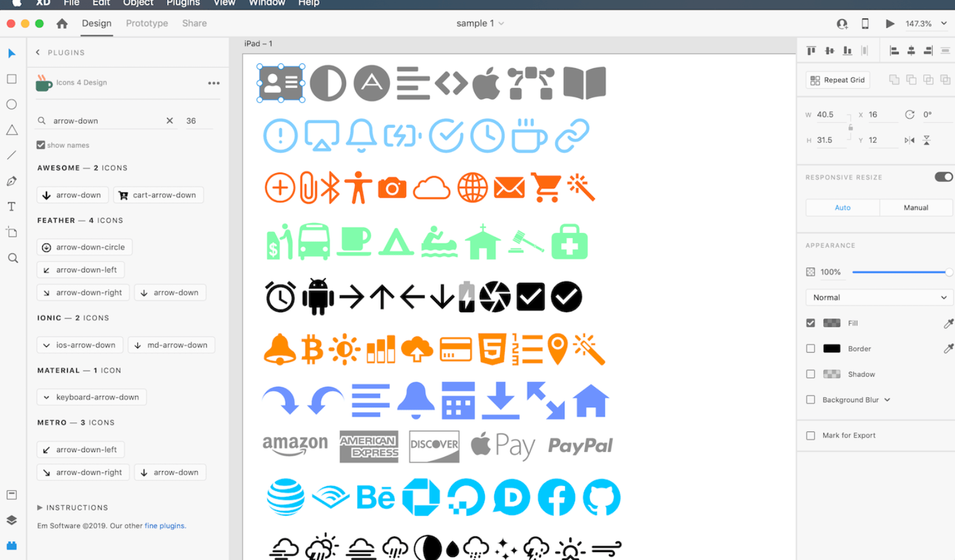
Task: Insert the cart-arrow-down icon
Action: pyautogui.click(x=158, y=195)
